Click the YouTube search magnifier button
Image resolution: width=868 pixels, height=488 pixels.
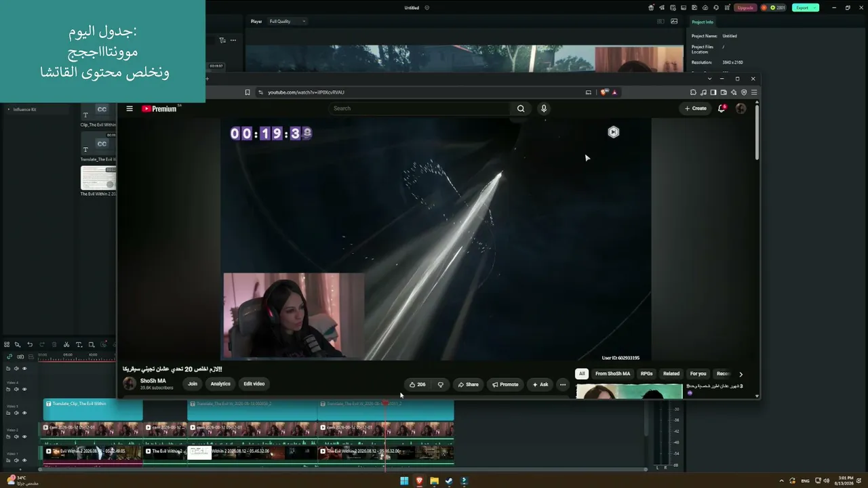tap(521, 108)
